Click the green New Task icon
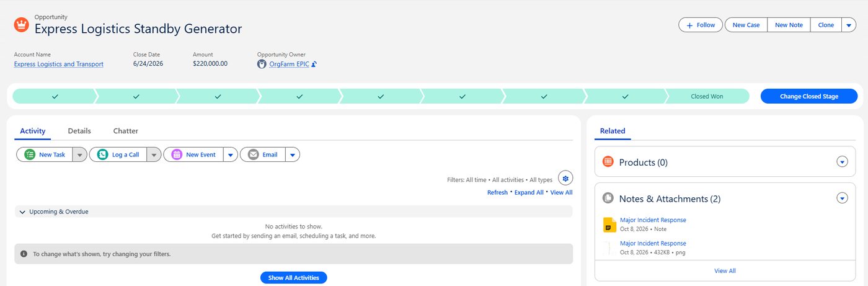 tap(30, 154)
